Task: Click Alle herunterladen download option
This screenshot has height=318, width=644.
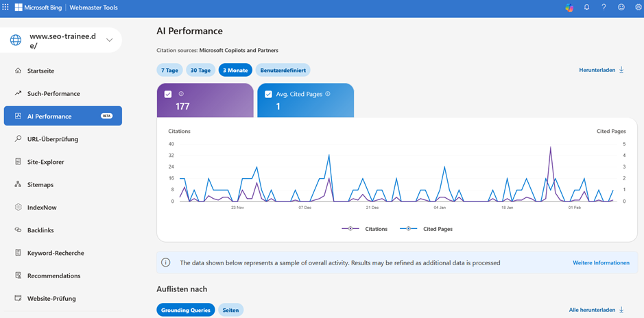Action: [x=596, y=310]
